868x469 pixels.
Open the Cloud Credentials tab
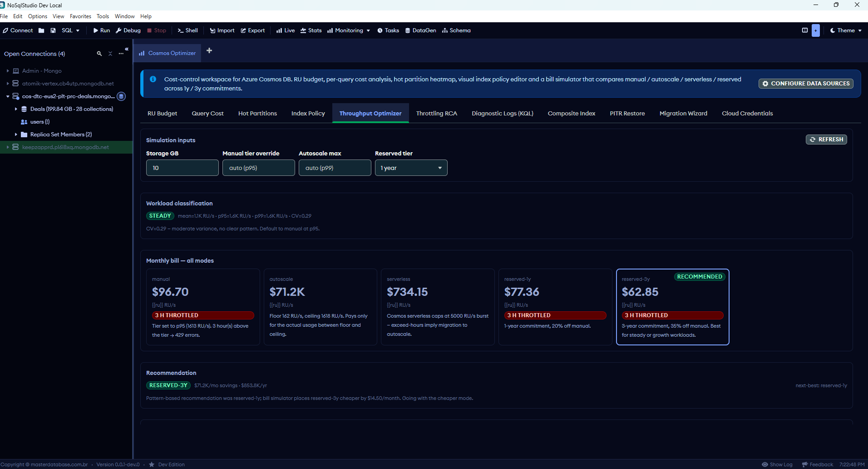pos(747,113)
